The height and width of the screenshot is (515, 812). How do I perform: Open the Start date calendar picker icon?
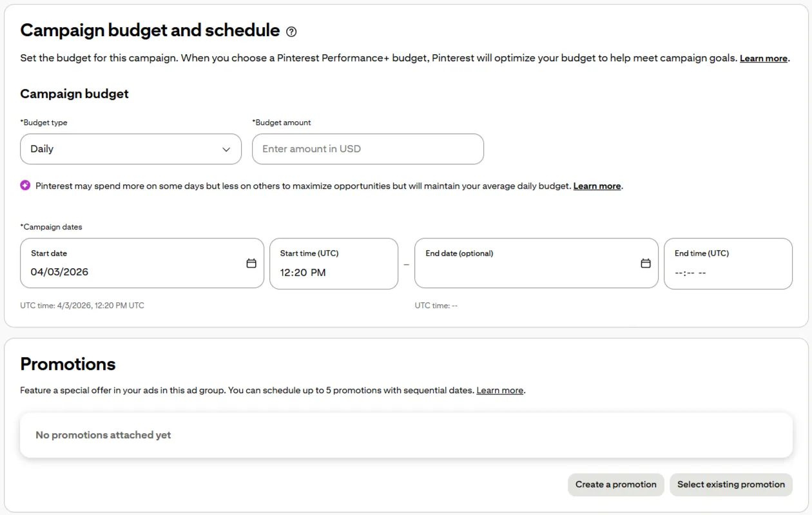[x=251, y=264]
